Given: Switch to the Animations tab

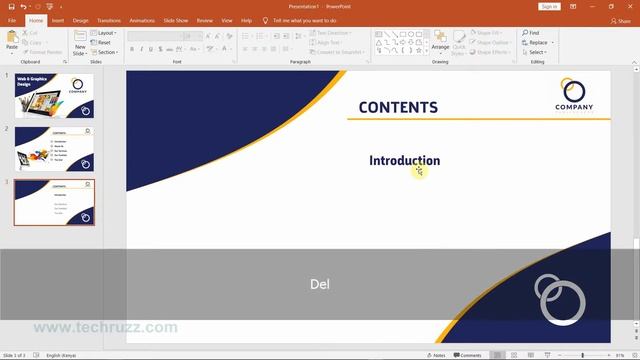Looking at the screenshot, I should [142, 20].
